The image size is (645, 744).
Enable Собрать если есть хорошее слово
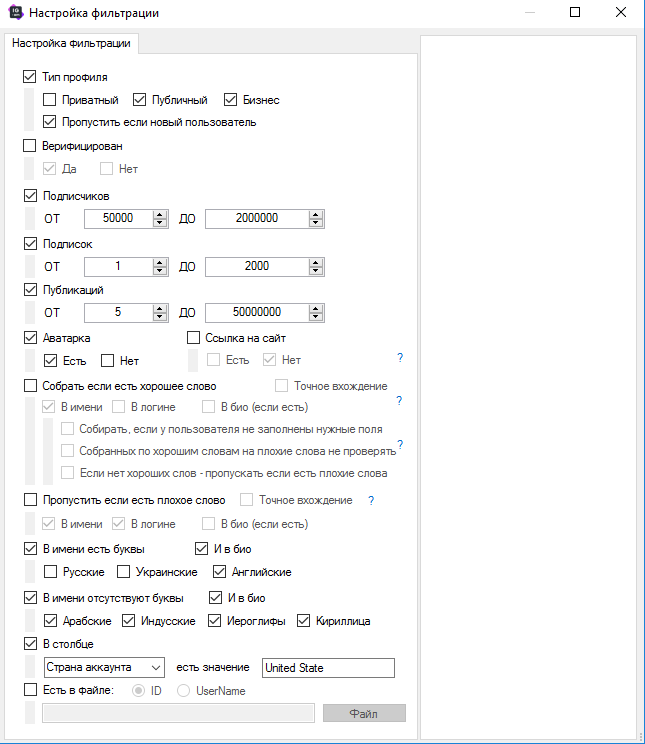coord(30,386)
